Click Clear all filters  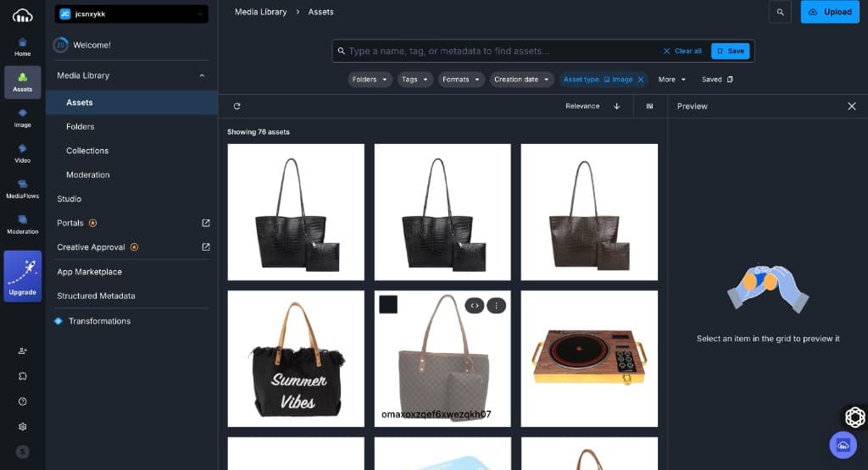point(682,51)
